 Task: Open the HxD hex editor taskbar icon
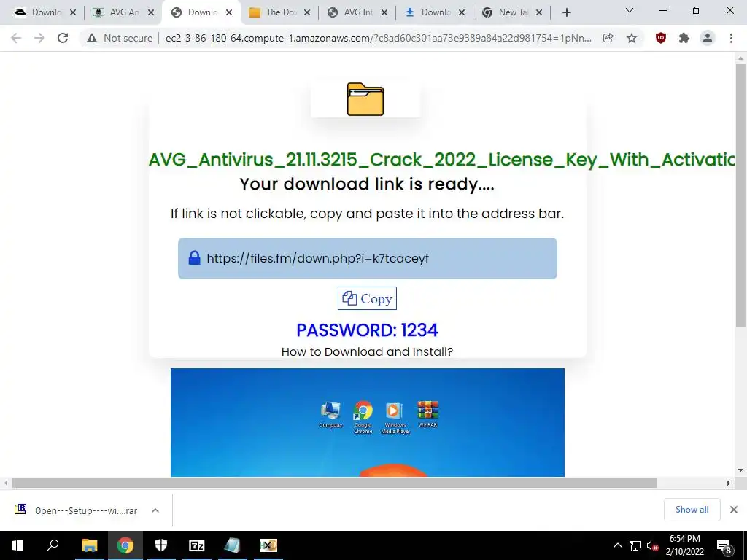tap(268, 545)
